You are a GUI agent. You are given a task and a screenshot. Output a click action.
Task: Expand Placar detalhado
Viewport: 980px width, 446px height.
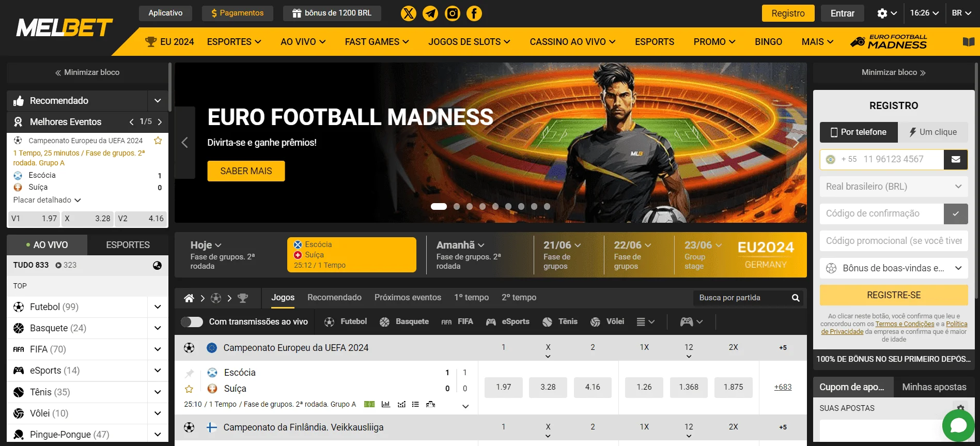click(x=47, y=200)
